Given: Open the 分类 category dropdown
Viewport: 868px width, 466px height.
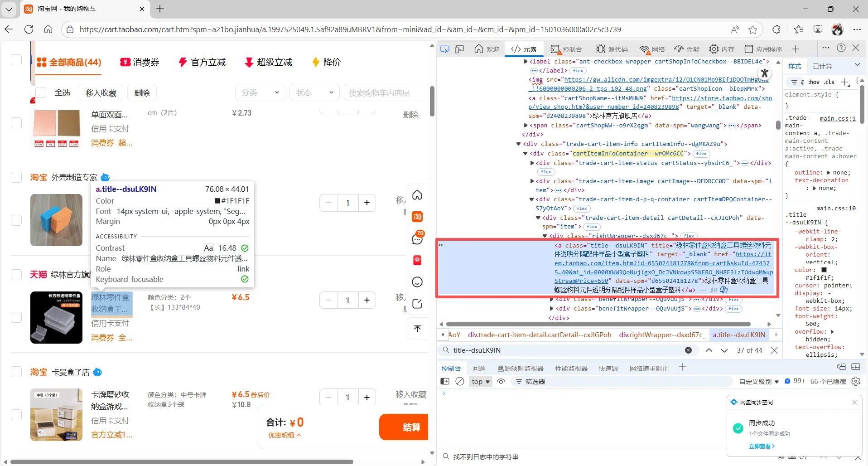Looking at the screenshot, I should click(x=260, y=92).
